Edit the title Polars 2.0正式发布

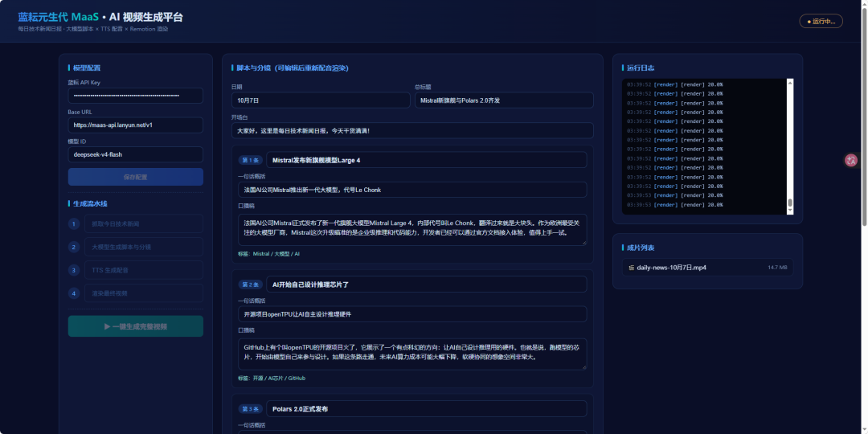[x=426, y=409]
